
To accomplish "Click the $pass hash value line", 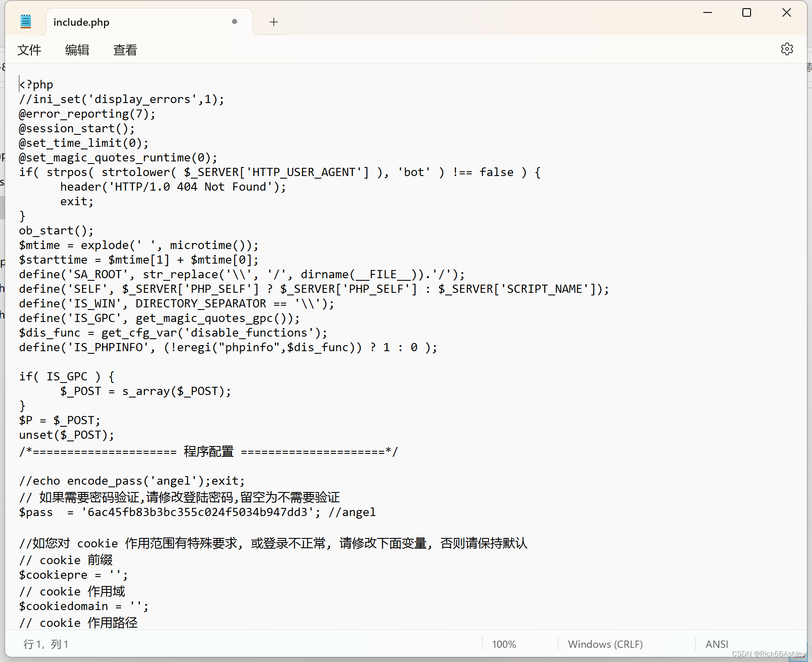I will pyautogui.click(x=197, y=512).
